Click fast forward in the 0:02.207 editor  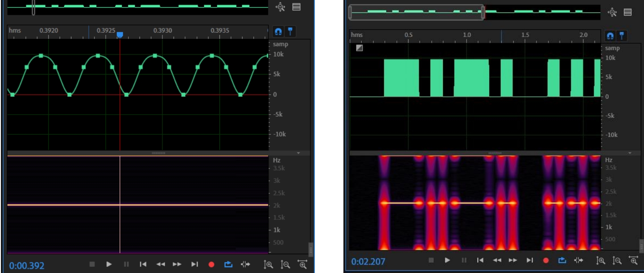point(513,261)
